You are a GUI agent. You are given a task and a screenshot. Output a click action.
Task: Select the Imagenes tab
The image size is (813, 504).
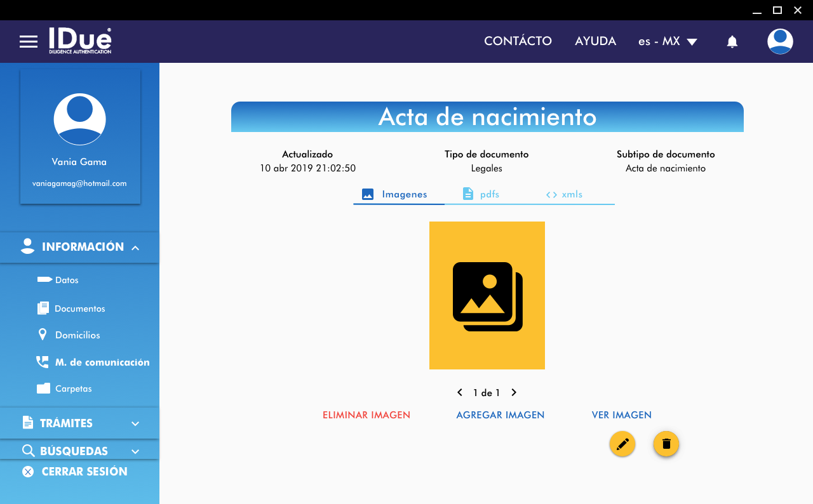(x=395, y=194)
